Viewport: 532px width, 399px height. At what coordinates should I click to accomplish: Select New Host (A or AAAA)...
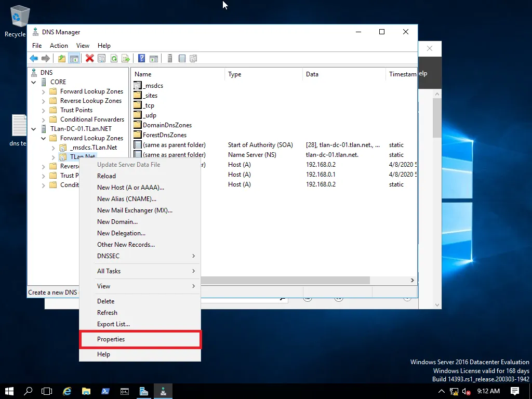tap(140, 187)
